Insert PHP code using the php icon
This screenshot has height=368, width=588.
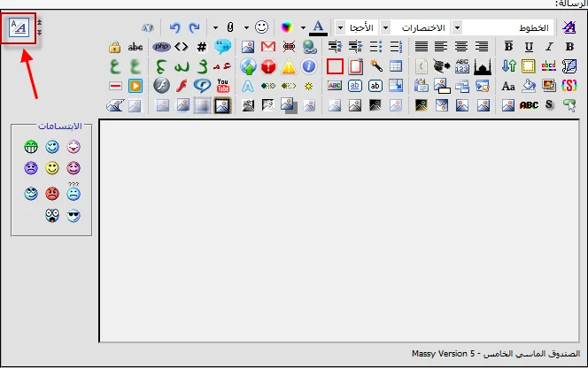point(160,47)
